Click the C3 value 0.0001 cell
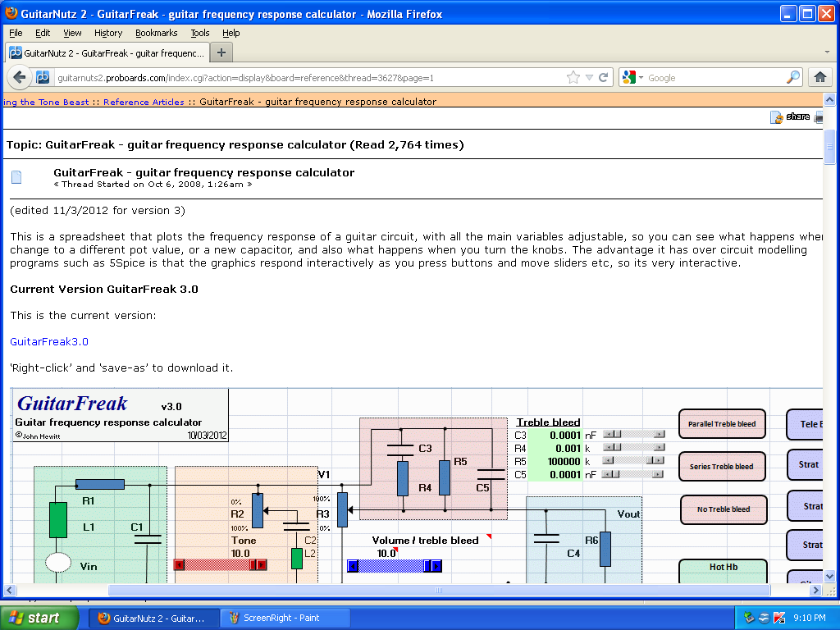This screenshot has width=840, height=630. (555, 435)
